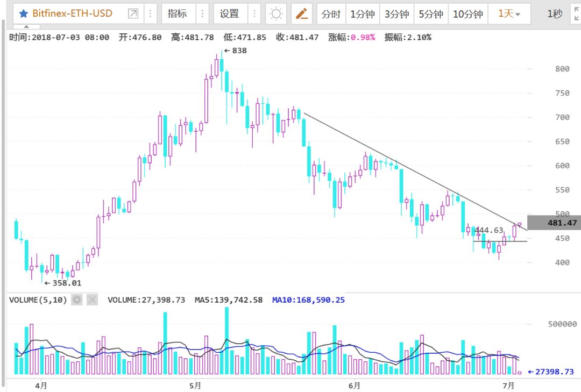The image size is (581, 392).
Task: Click the small triangle under the pair tab
Action: click(26, 27)
